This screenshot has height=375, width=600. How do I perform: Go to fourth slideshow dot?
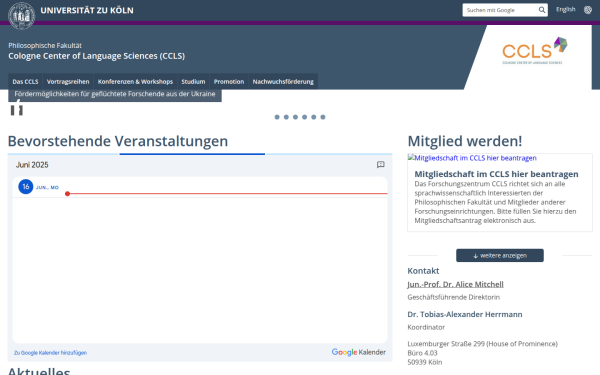[305, 117]
